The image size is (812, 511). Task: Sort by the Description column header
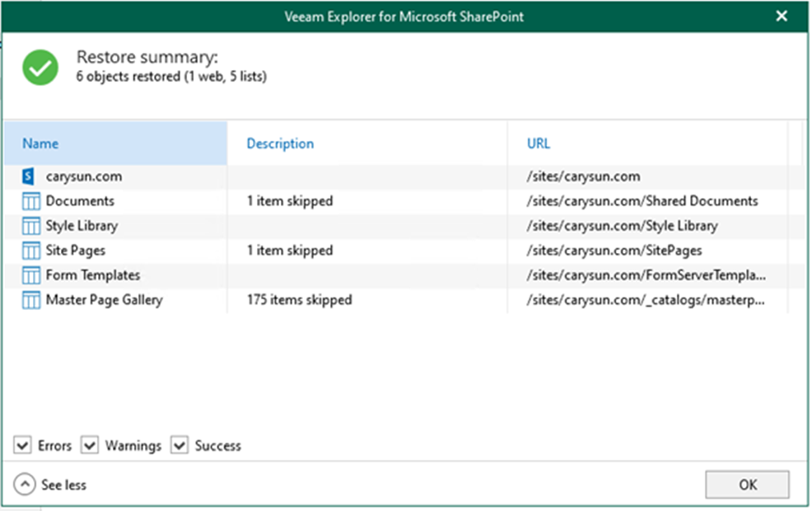click(367, 143)
